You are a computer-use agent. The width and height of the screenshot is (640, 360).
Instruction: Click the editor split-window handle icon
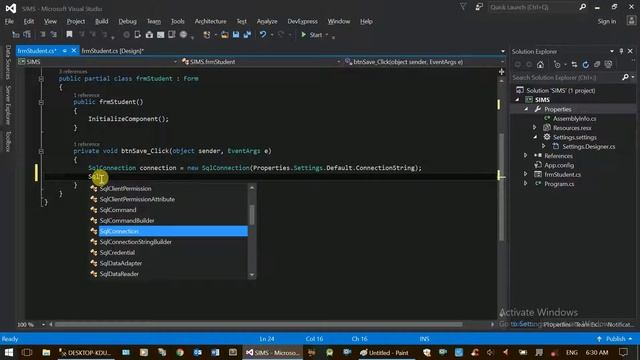tap(501, 72)
